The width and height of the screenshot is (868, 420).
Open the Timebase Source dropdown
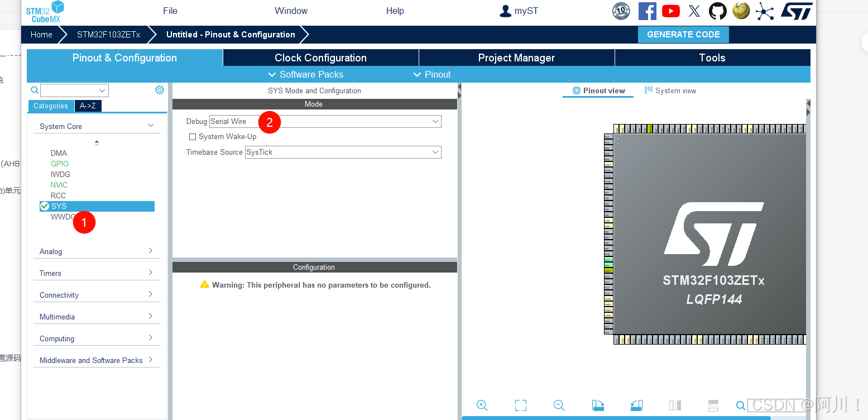point(343,152)
